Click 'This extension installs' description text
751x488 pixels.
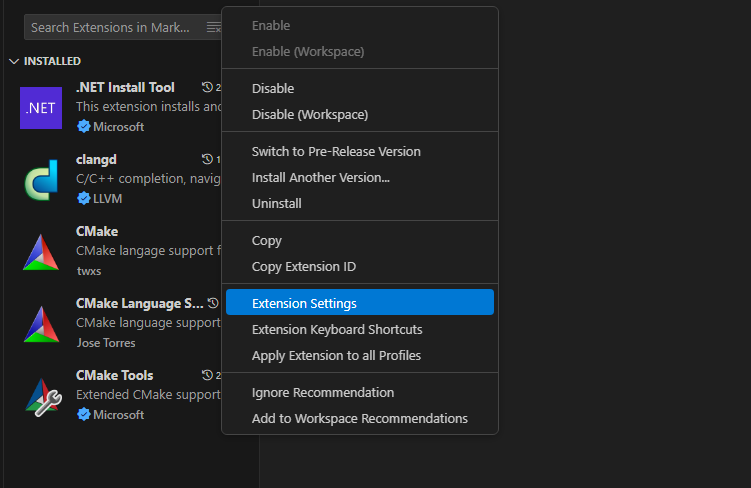(x=148, y=106)
